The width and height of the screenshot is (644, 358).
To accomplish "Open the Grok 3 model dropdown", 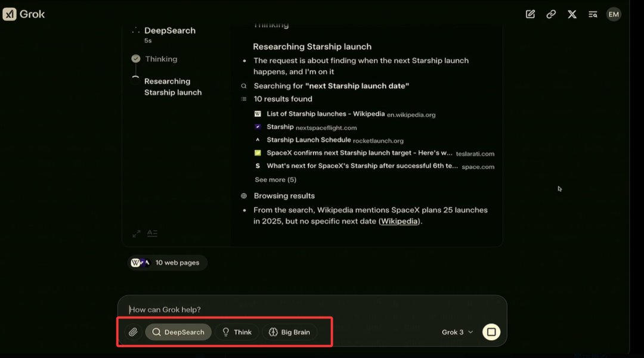I will (x=457, y=332).
